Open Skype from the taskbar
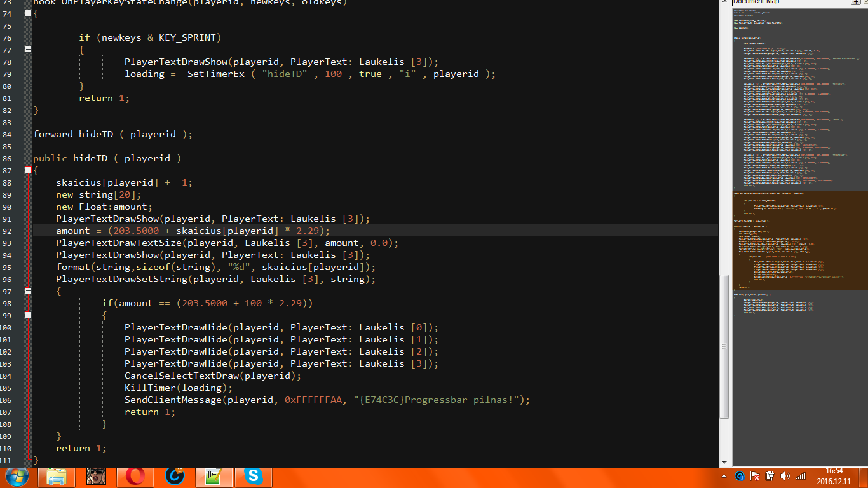 click(253, 477)
